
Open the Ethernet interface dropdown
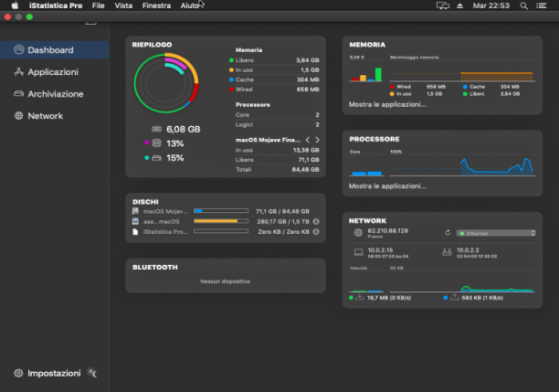click(x=496, y=233)
